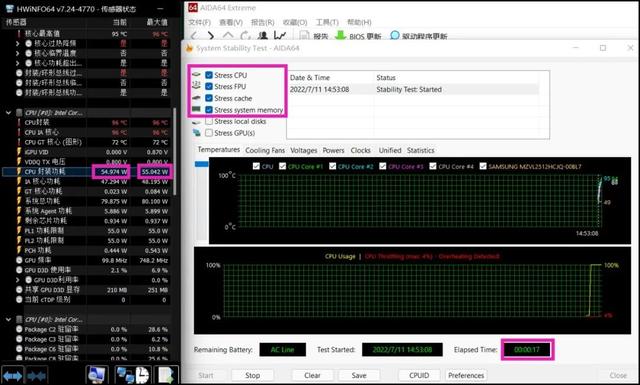
Task: Click the AIDA64 forward navigation arrow
Action: tap(211, 36)
